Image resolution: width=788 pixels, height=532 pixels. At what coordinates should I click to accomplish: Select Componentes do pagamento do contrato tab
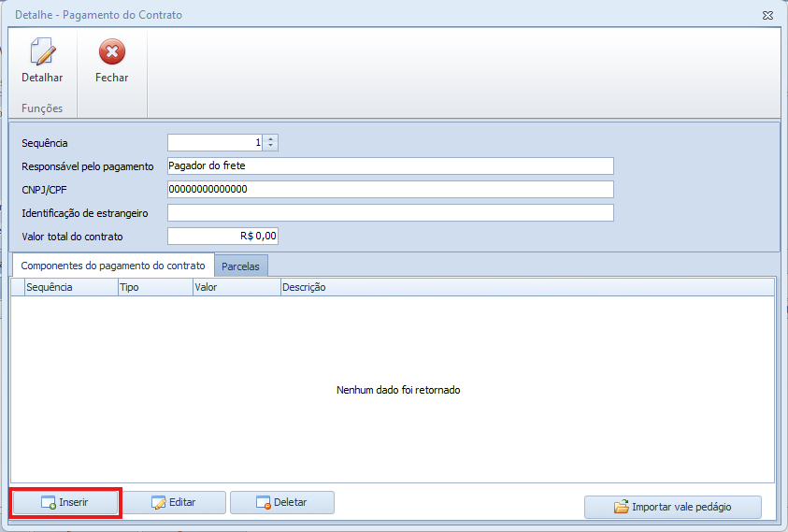tap(113, 265)
